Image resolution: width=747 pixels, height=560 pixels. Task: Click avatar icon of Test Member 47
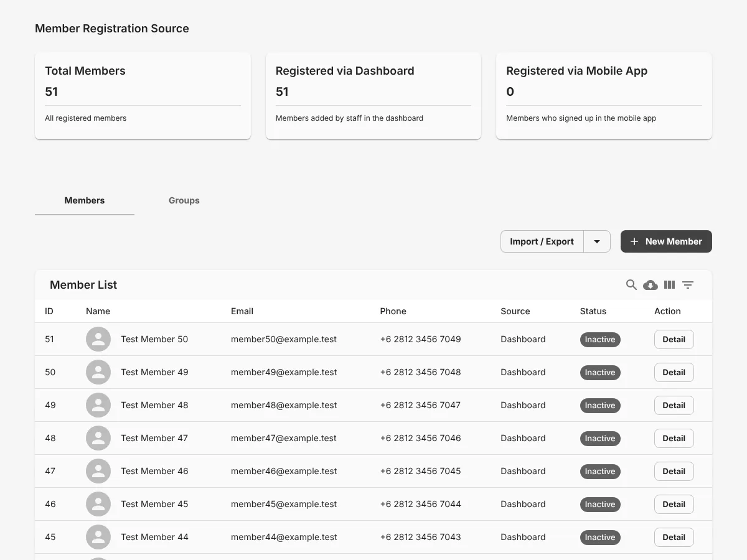pyautogui.click(x=98, y=438)
